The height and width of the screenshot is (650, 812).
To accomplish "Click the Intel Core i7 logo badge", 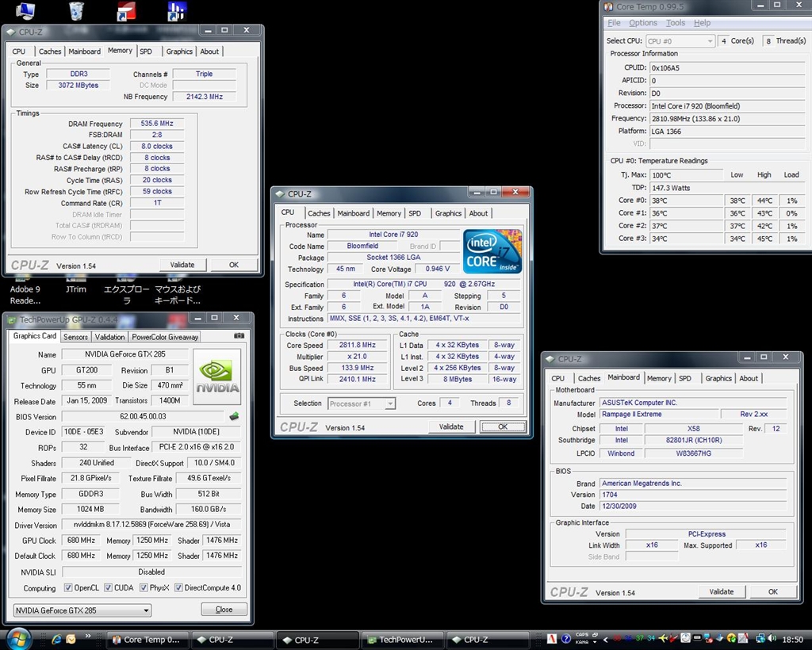I will tap(492, 251).
